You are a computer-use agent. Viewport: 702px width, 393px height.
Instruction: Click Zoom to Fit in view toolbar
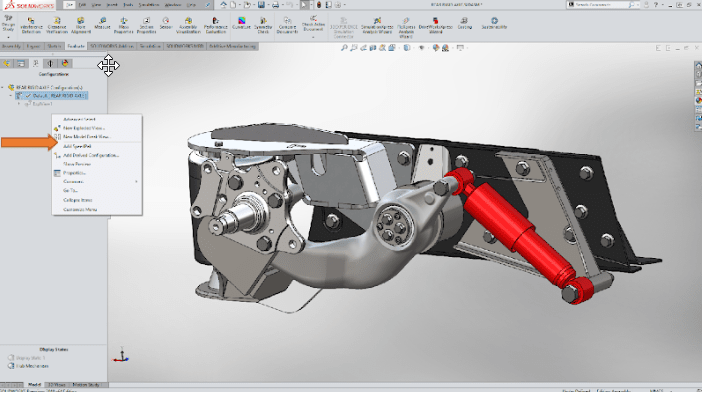pyautogui.click(x=344, y=48)
